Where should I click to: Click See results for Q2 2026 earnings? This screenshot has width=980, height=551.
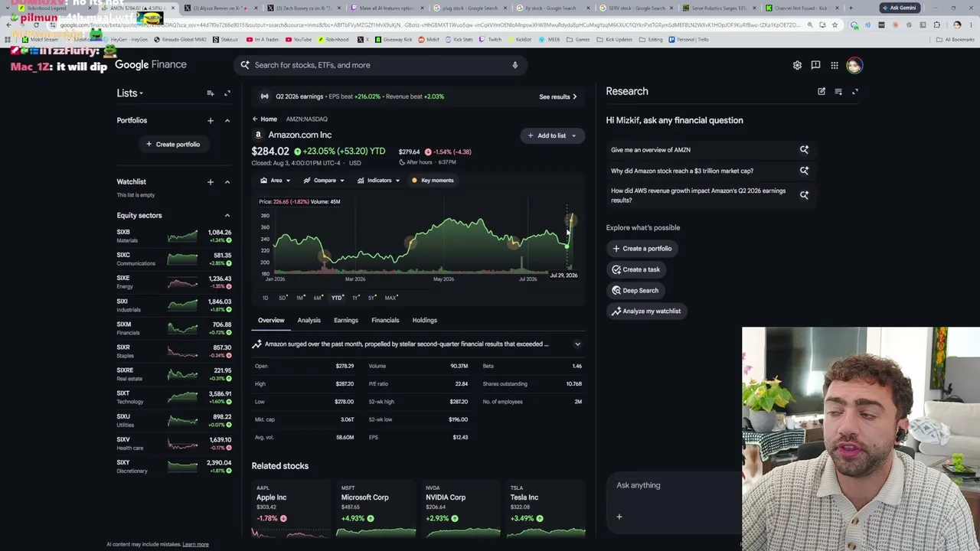coord(558,97)
